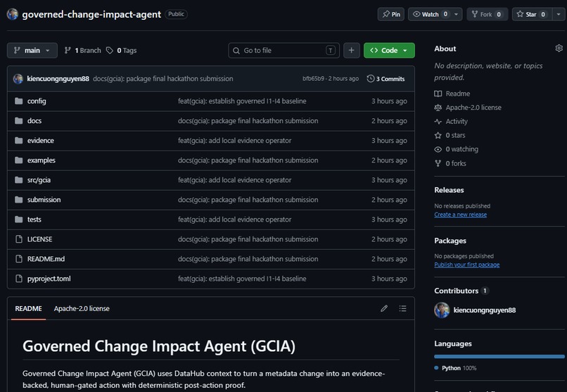Click the file icon for pyproject.toml
Image resolution: width=567 pixels, height=392 pixels.
point(19,278)
